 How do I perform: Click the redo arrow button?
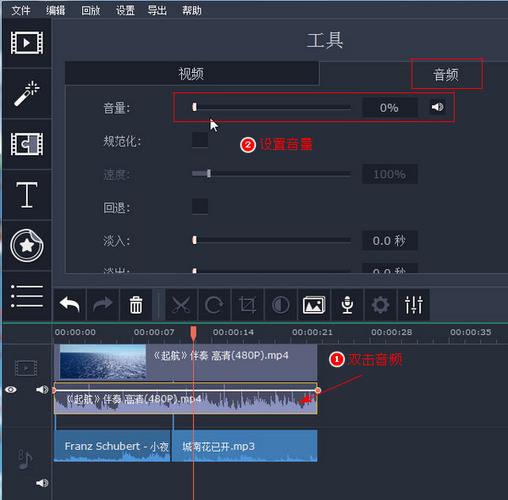coord(103,305)
